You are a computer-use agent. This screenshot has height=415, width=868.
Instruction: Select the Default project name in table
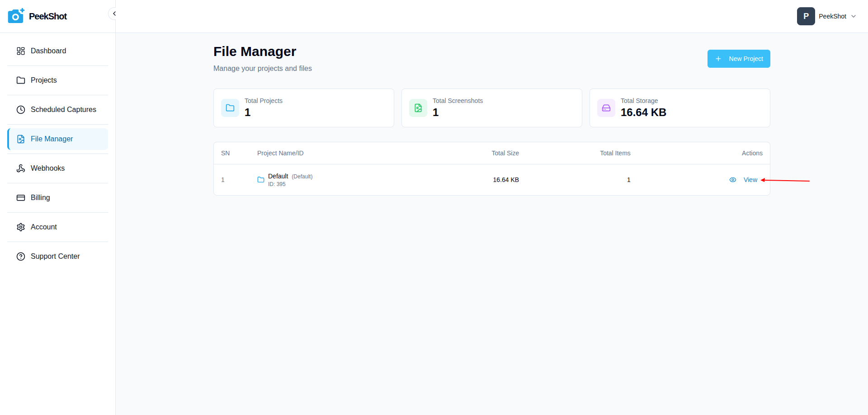(278, 176)
